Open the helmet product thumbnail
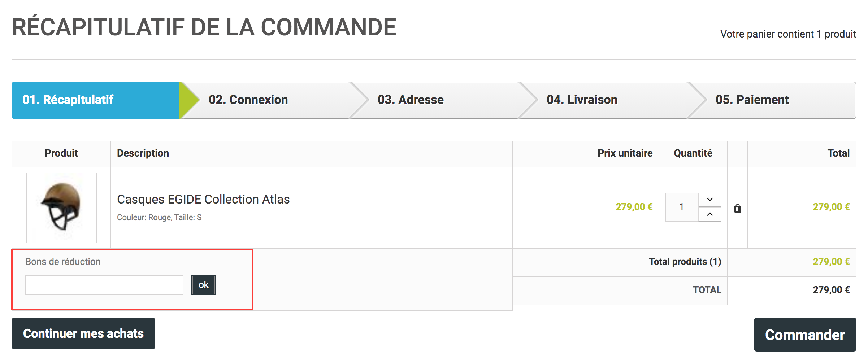This screenshot has height=358, width=868. tap(61, 208)
